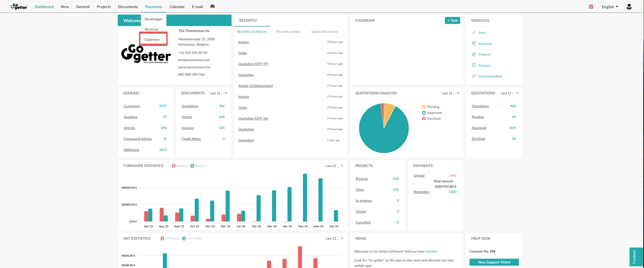The height and width of the screenshot is (268, 644).
Task: Open the cloud icon in the navbar
Action: coord(213,6)
